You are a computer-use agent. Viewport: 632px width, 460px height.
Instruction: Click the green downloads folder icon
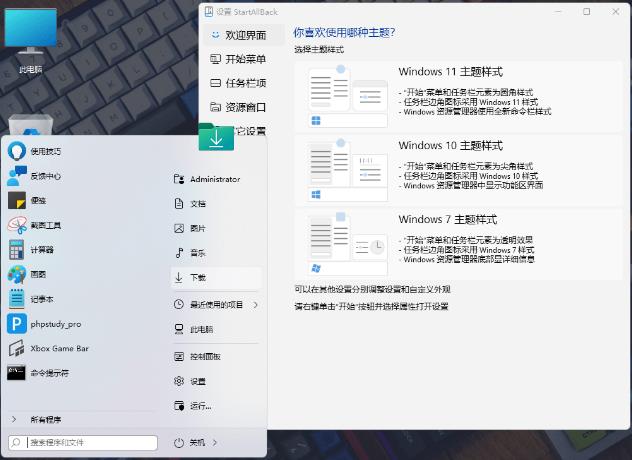pos(216,137)
